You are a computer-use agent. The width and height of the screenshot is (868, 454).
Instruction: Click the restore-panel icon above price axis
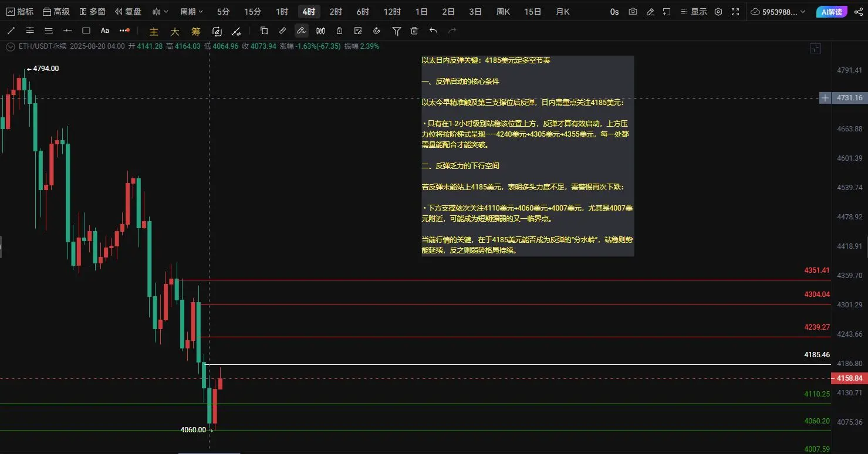(x=815, y=49)
